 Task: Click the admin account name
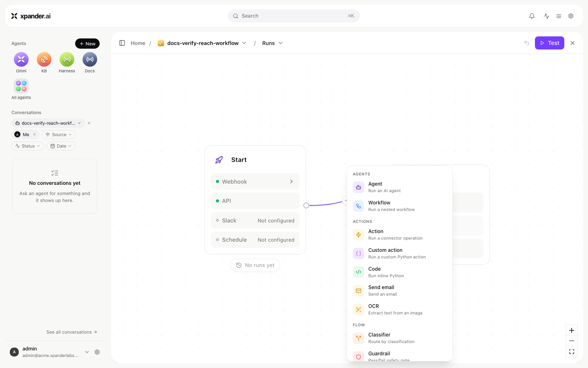tap(30, 349)
